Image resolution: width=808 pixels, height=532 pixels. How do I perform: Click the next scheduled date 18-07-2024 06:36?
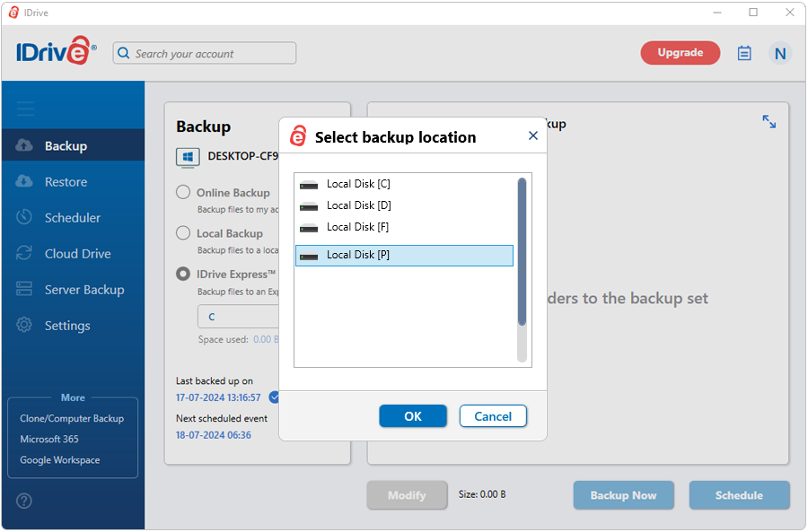pos(214,435)
